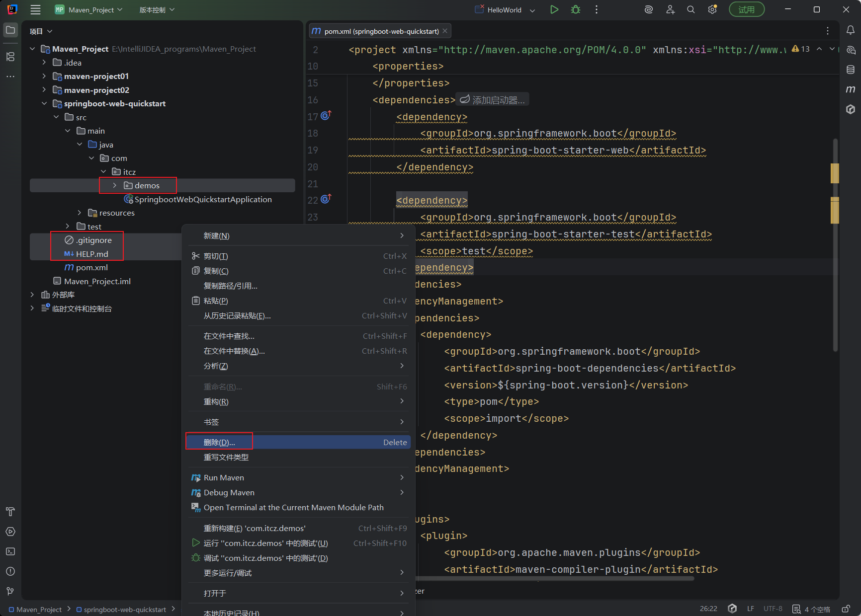
Task: Open Search Everywhere magnifier
Action: [x=691, y=9]
